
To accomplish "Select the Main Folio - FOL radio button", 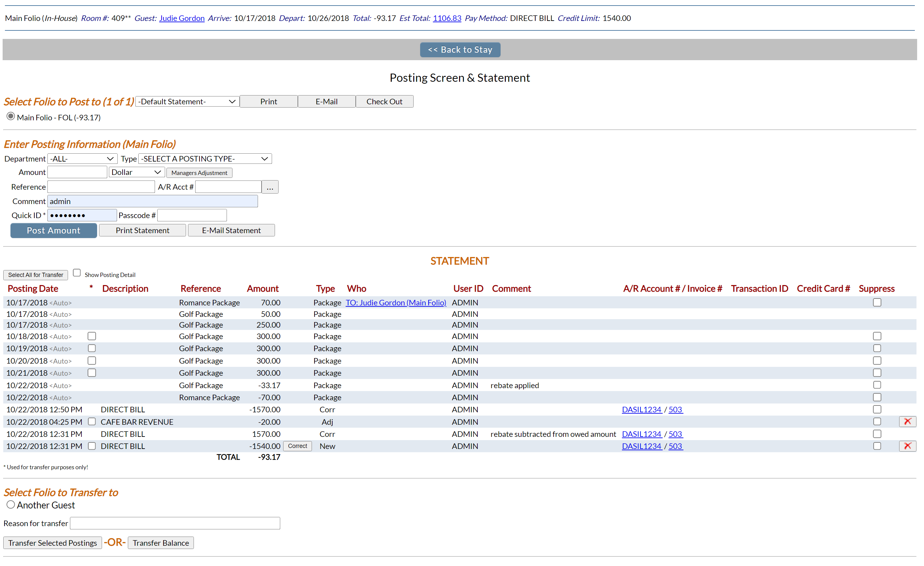I will 10,117.
